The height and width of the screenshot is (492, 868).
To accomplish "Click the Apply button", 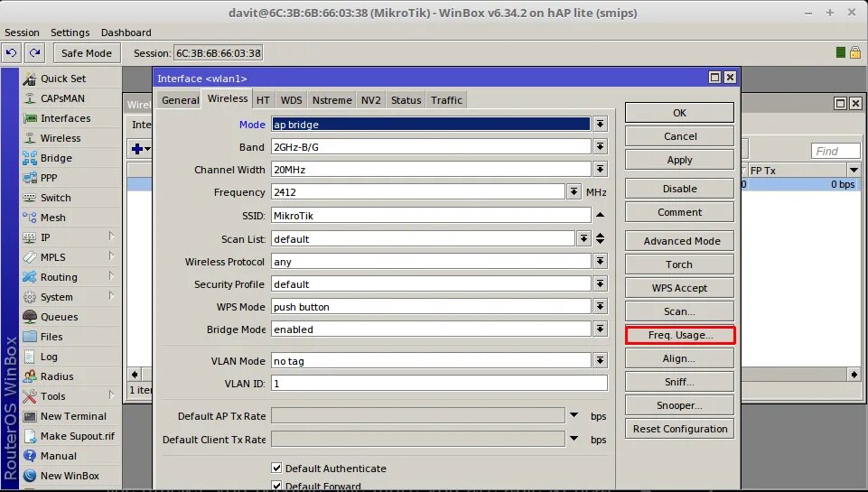I will coord(680,160).
